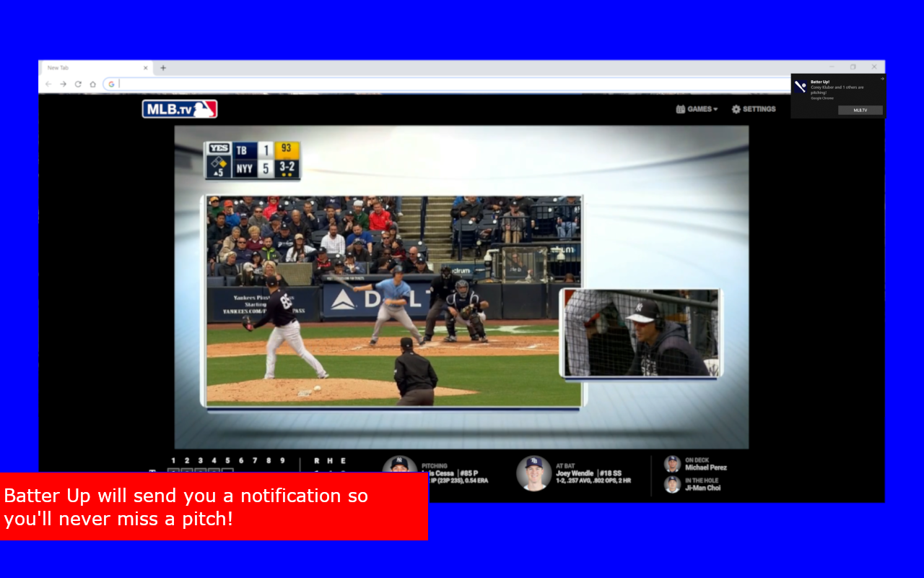Click the main game video feed

[393, 301]
